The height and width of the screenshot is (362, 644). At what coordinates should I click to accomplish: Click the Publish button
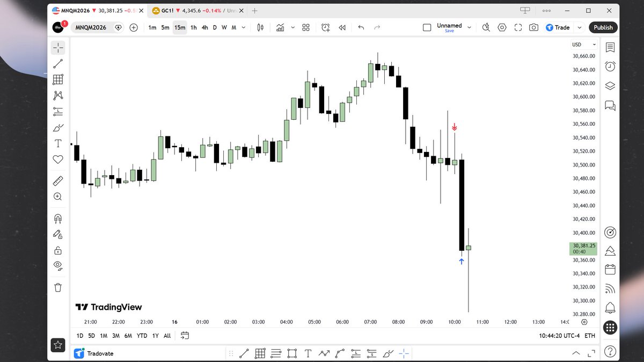(x=603, y=27)
